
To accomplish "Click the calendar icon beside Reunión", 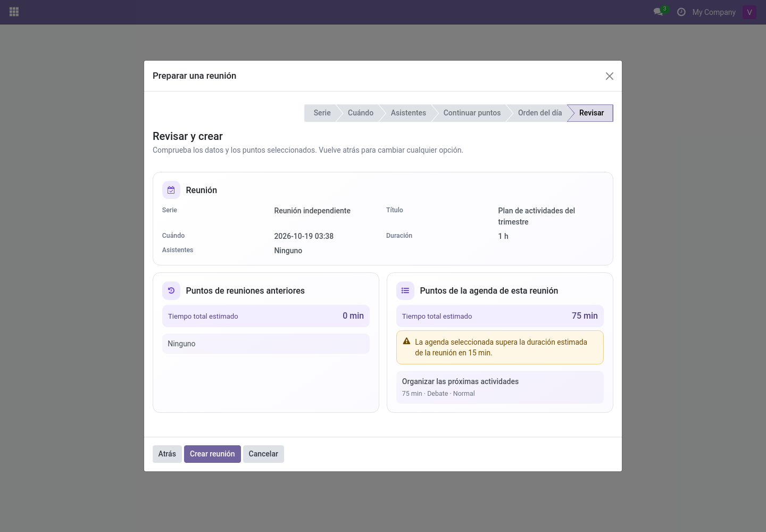I will pos(171,190).
